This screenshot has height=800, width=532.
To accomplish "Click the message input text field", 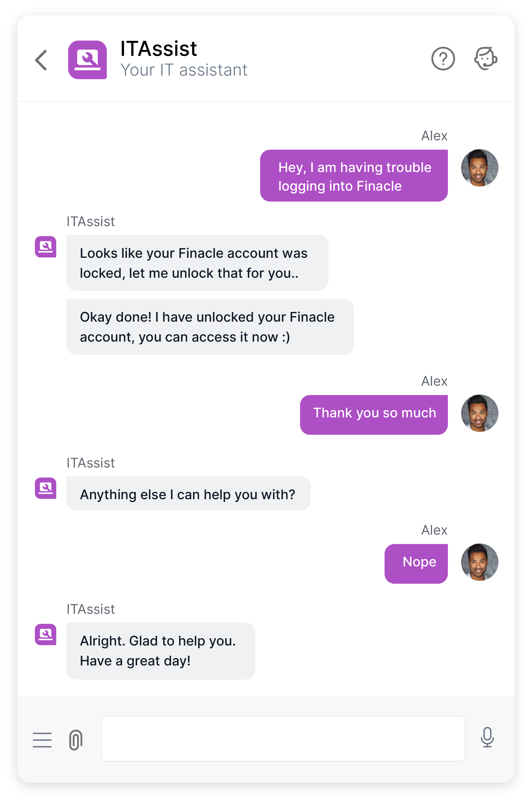I will [283, 739].
